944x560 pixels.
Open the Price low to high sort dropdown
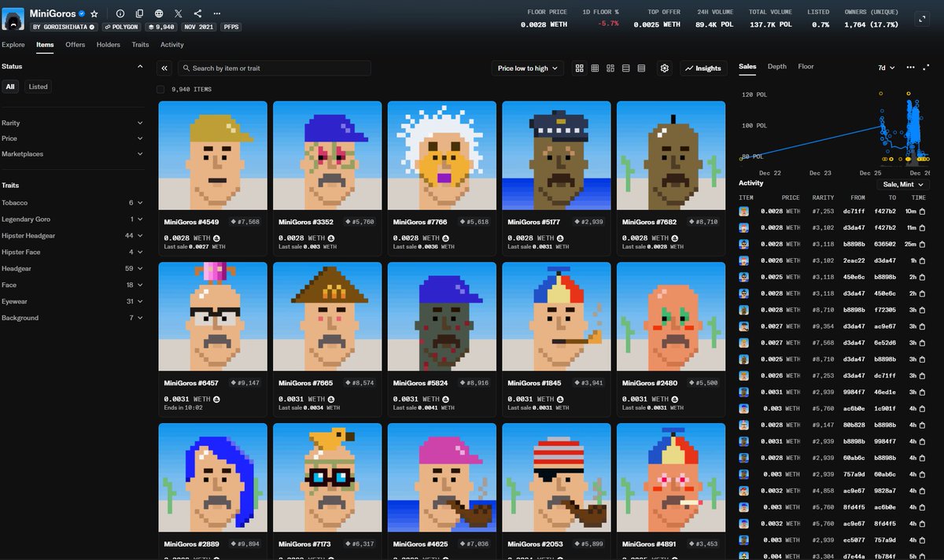[528, 68]
